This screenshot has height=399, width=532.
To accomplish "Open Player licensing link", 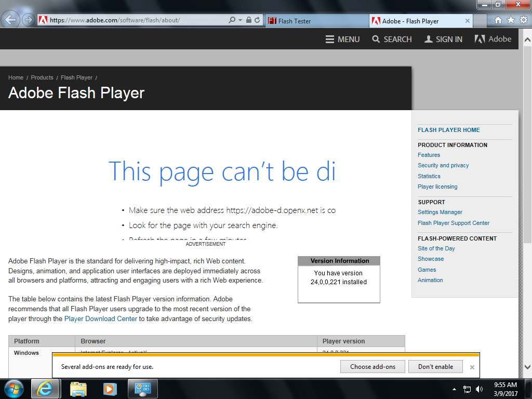I will click(x=437, y=187).
